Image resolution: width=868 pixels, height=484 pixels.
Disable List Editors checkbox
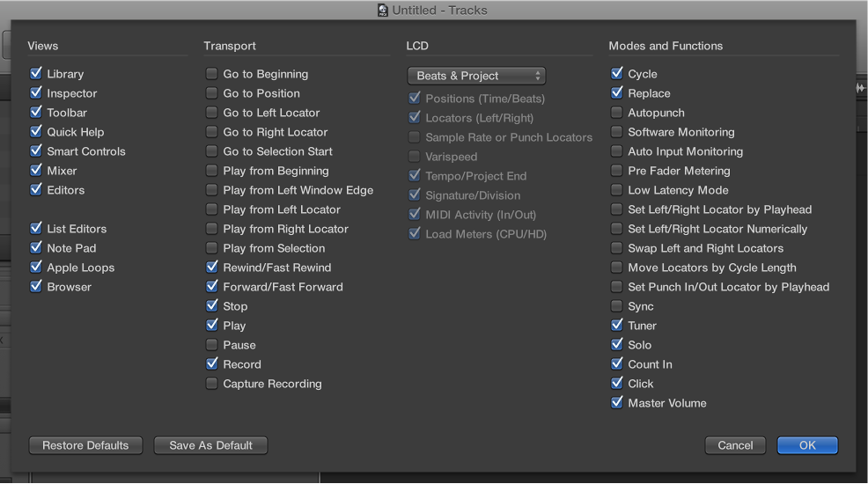[x=36, y=229]
